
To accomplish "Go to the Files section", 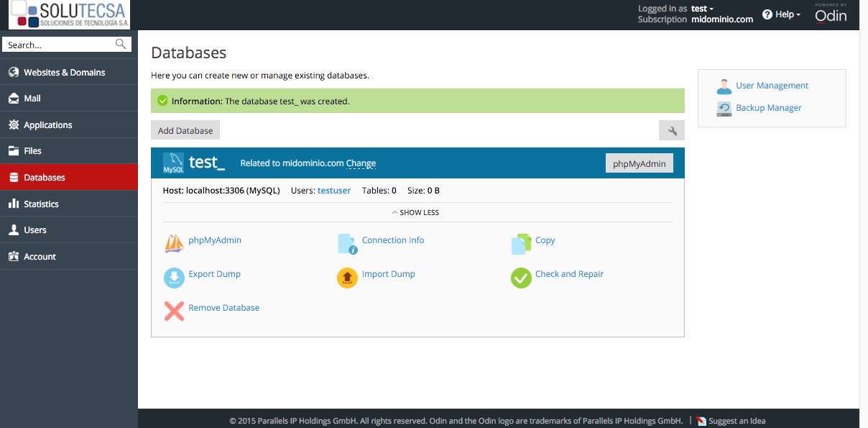I will (x=69, y=151).
